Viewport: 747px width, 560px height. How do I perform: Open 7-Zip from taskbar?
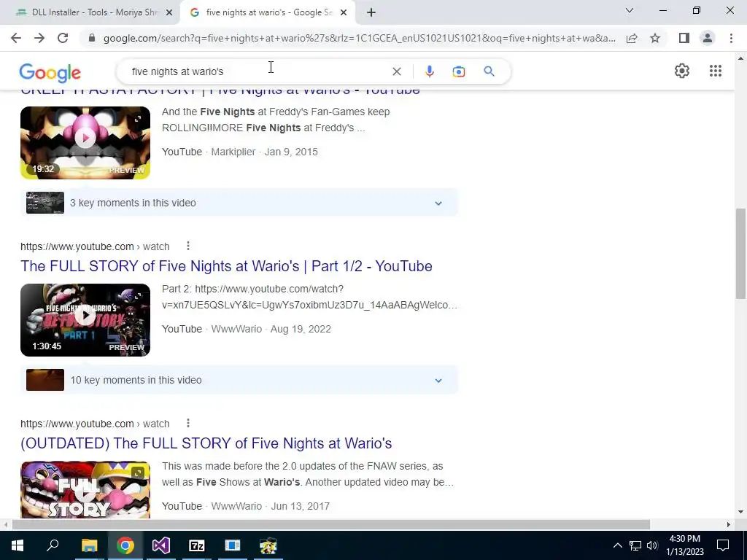197,545
